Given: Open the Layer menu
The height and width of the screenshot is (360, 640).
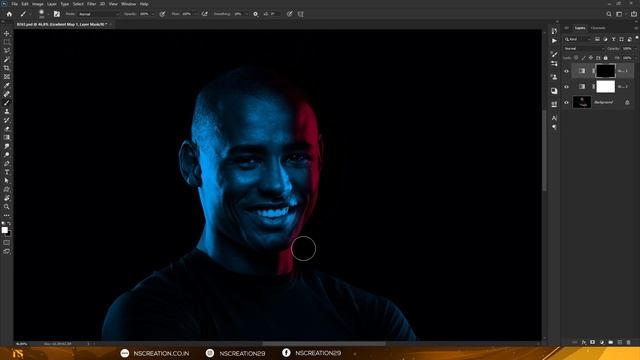Looking at the screenshot, I should pyautogui.click(x=52, y=4).
